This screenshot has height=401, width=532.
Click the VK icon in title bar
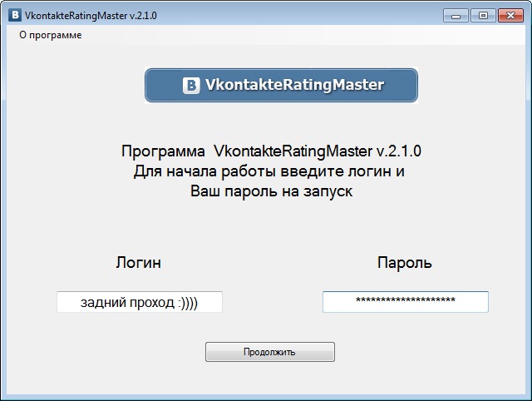(x=15, y=15)
